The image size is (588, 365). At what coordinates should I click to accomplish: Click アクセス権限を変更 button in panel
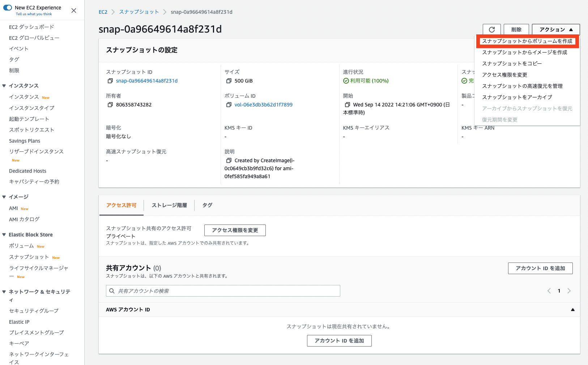tap(235, 230)
